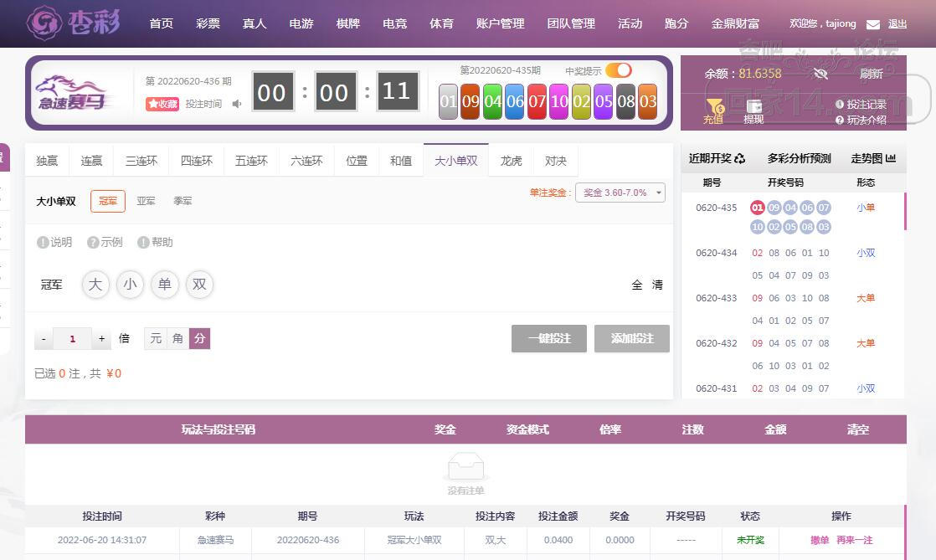Switch to the 龙虎 tab
936x560 pixels.
511,161
